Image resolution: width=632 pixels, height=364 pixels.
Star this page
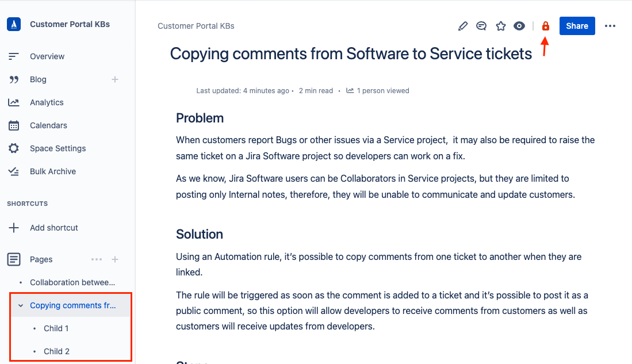point(501,26)
